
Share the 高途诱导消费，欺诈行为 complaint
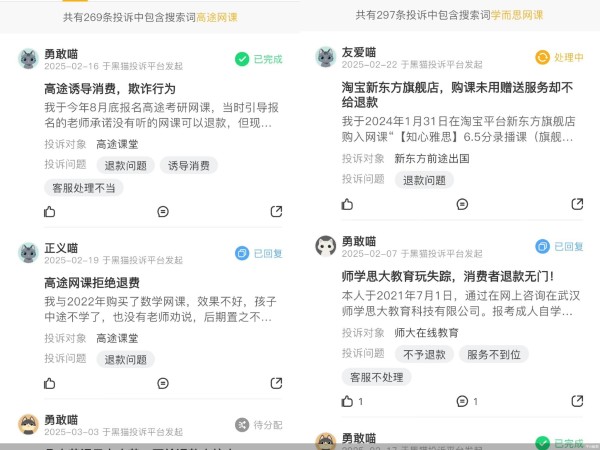point(276,211)
